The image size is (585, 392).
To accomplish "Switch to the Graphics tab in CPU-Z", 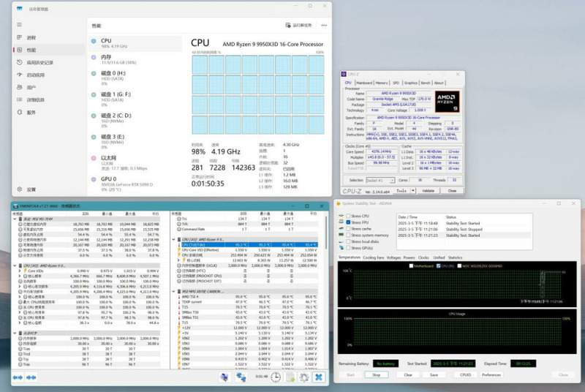I will pyautogui.click(x=411, y=83).
